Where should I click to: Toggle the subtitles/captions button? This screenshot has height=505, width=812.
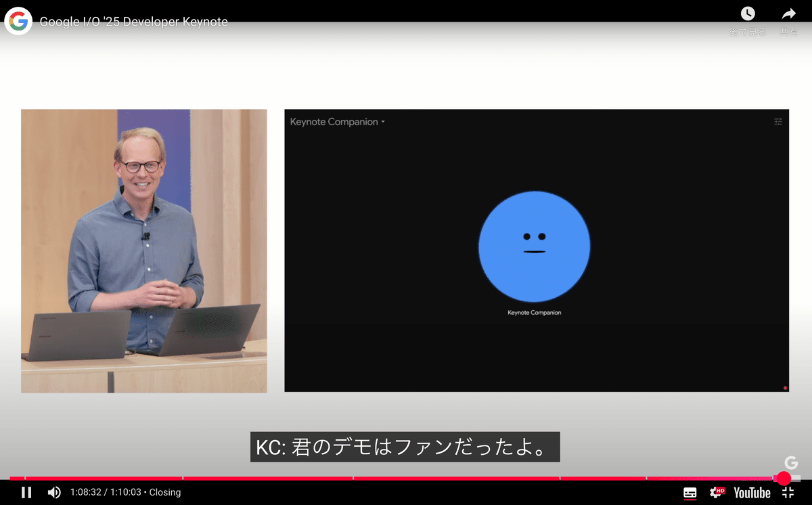pos(690,492)
